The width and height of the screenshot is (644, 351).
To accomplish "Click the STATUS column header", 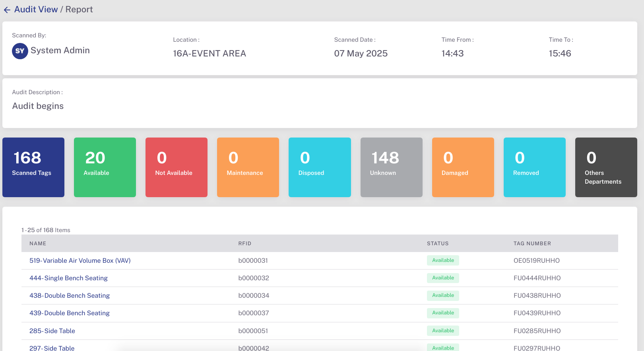I will pos(438,244).
